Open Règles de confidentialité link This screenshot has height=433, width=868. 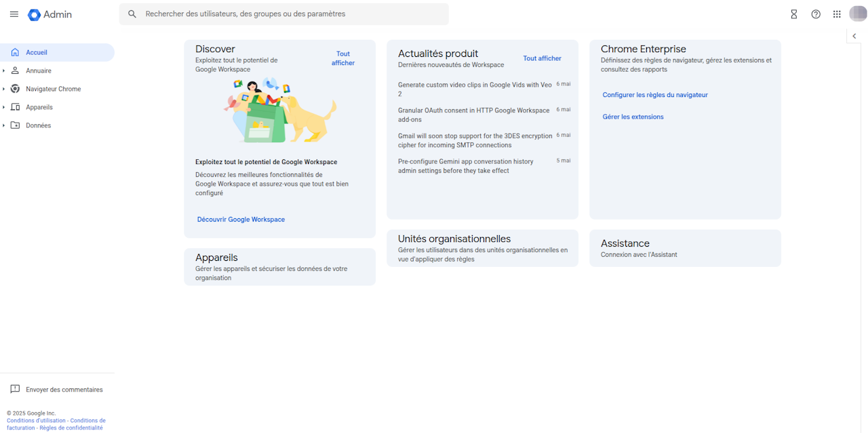click(71, 428)
